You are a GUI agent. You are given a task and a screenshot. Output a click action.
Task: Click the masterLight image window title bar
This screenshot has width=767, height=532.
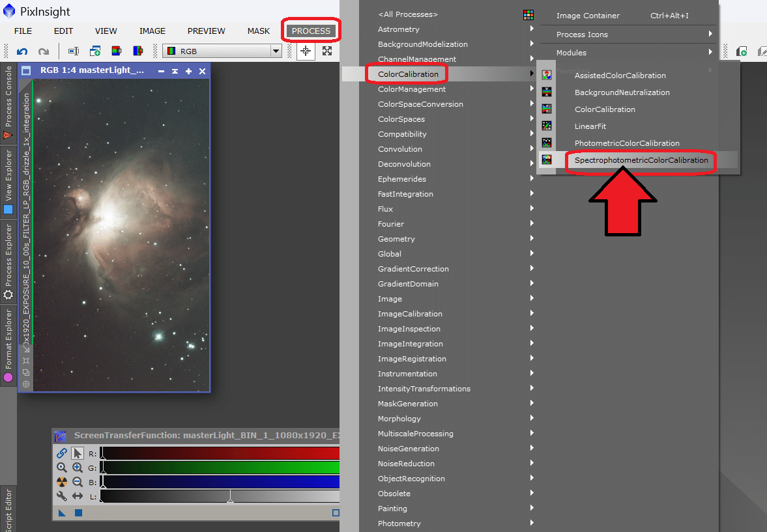point(114,70)
